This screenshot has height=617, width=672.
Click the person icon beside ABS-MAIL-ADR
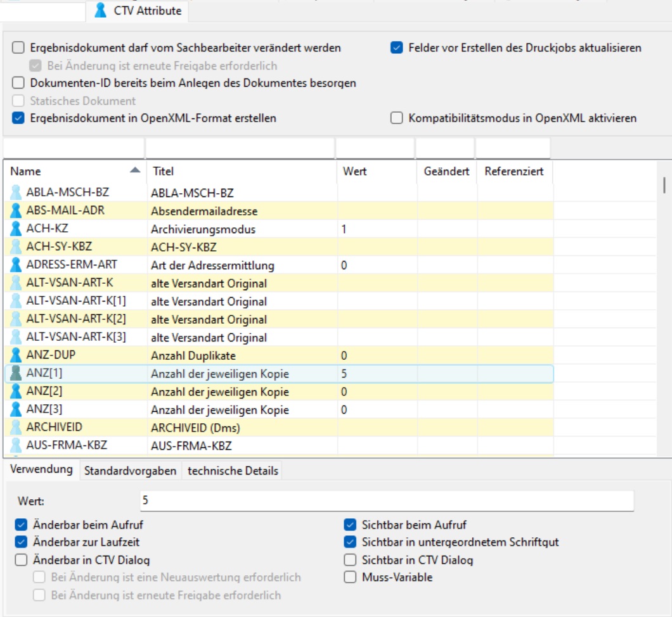click(16, 210)
